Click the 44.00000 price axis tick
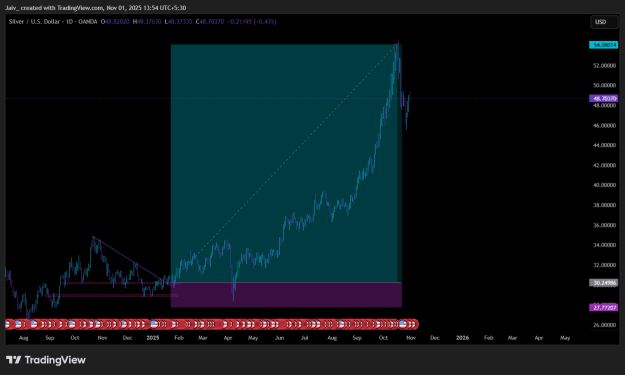Screen dimensions: 625x375 coord(604,145)
